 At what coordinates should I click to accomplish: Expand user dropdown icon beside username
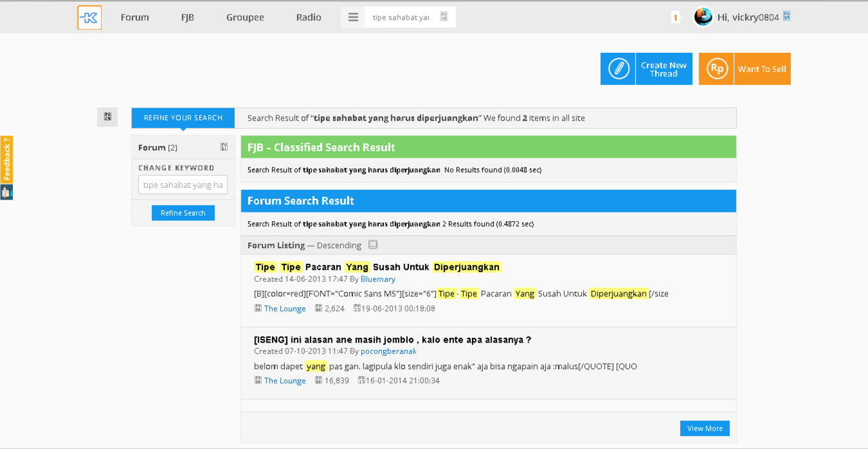point(787,16)
